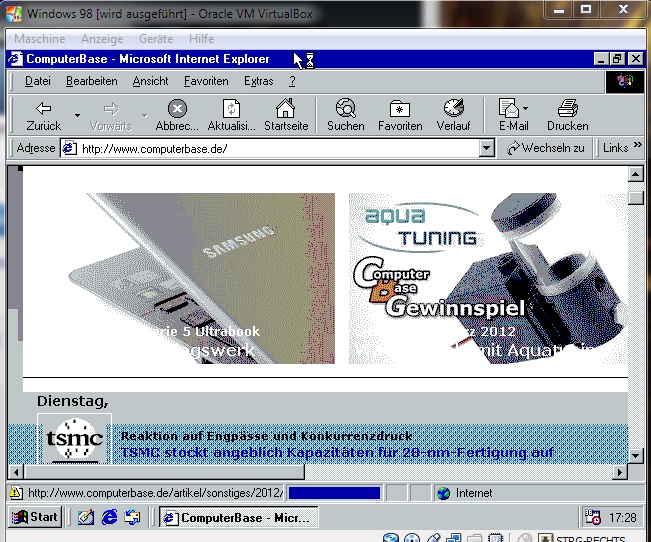The height and width of the screenshot is (542, 651).
Task: Open the ? help menu
Action: (292, 81)
